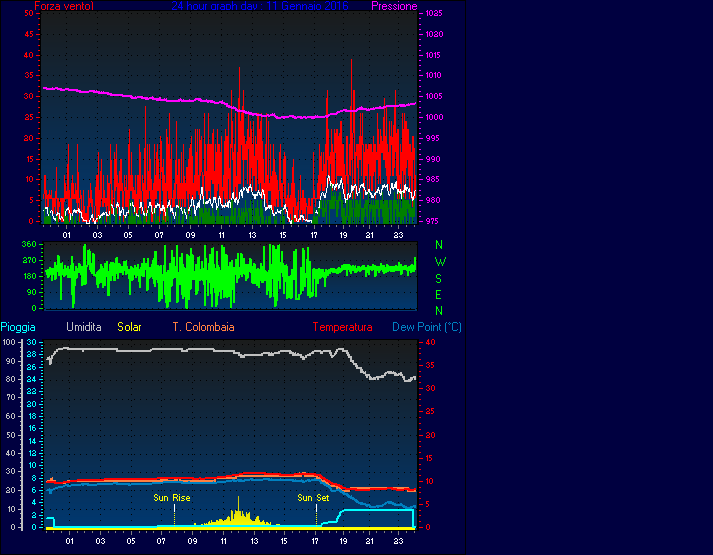This screenshot has width=713, height=555.
Task: Select the yellow 'Solar' legend label
Action: pyautogui.click(x=129, y=327)
